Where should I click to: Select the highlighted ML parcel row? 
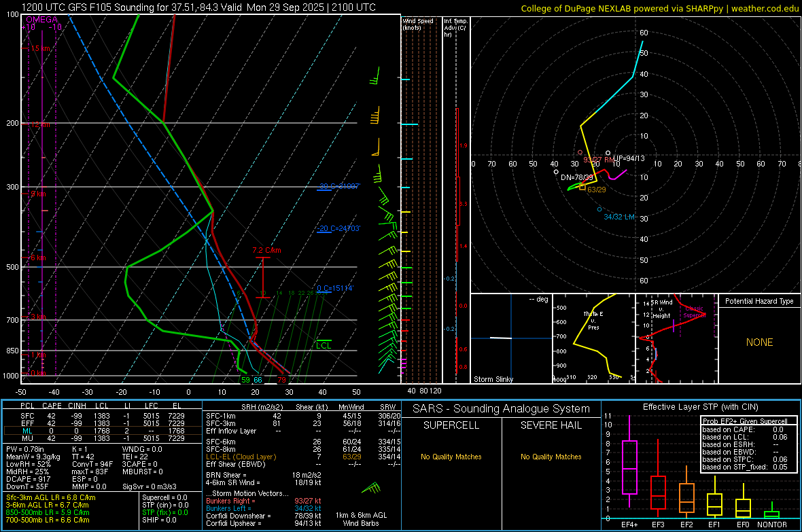pyautogui.click(x=102, y=431)
